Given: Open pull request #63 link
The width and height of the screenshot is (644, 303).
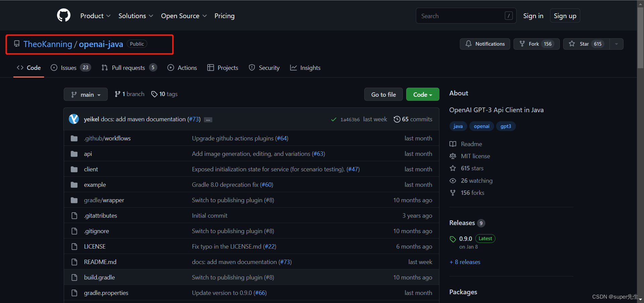Looking at the screenshot, I should 318,154.
